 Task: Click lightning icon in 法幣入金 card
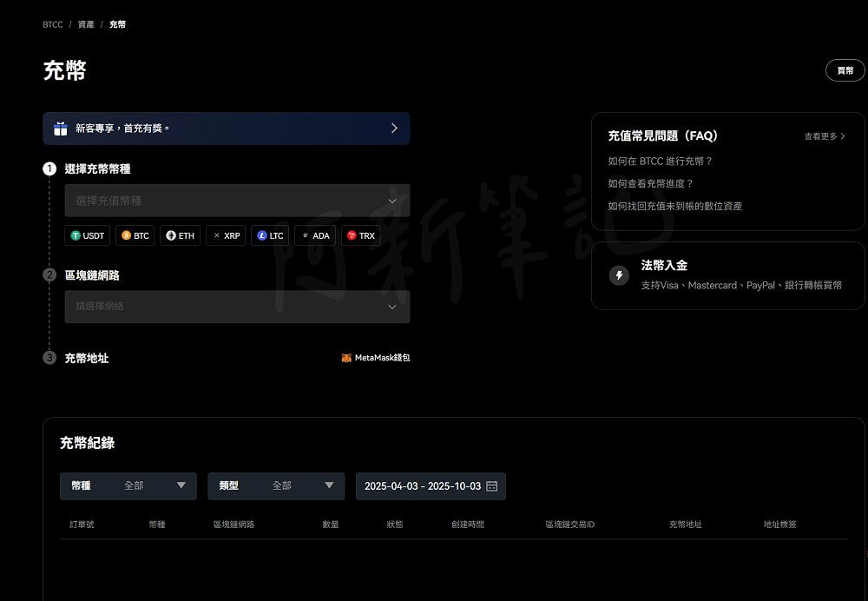click(619, 275)
